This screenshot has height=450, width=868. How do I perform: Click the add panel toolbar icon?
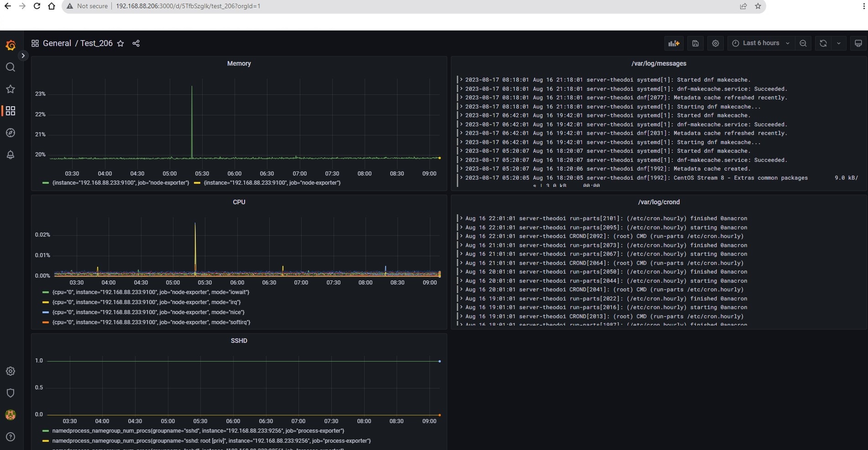674,43
